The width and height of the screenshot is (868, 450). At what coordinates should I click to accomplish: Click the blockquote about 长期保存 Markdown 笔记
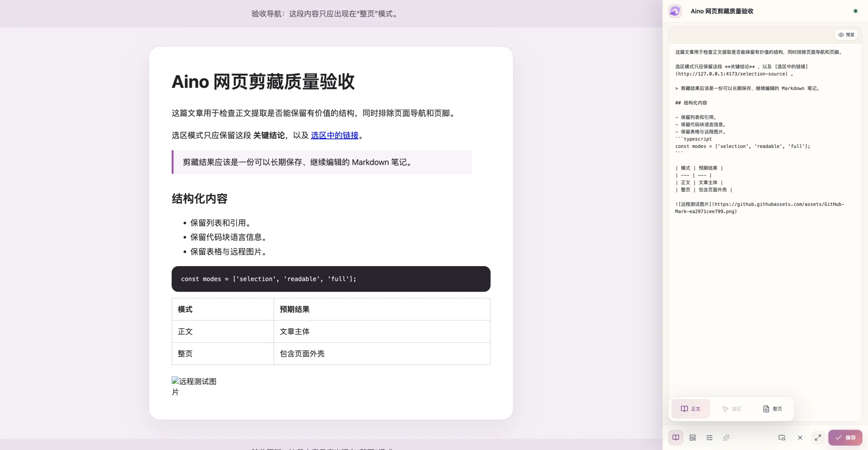click(x=322, y=162)
